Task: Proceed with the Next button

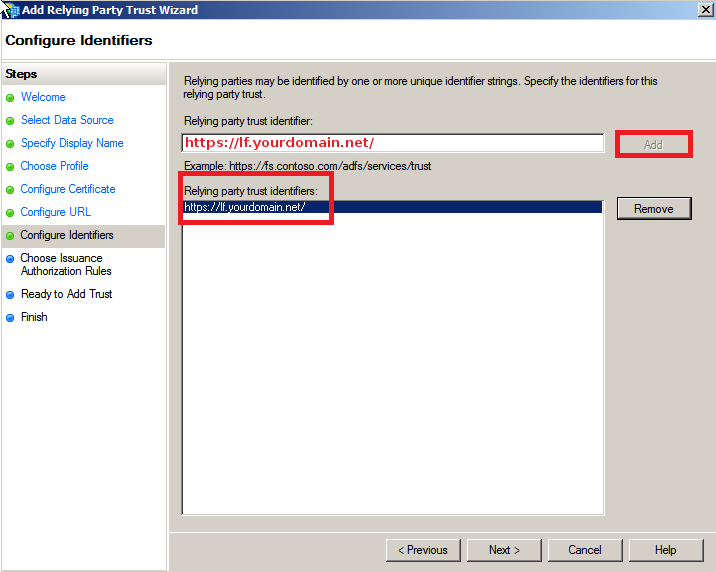Action: tap(504, 550)
